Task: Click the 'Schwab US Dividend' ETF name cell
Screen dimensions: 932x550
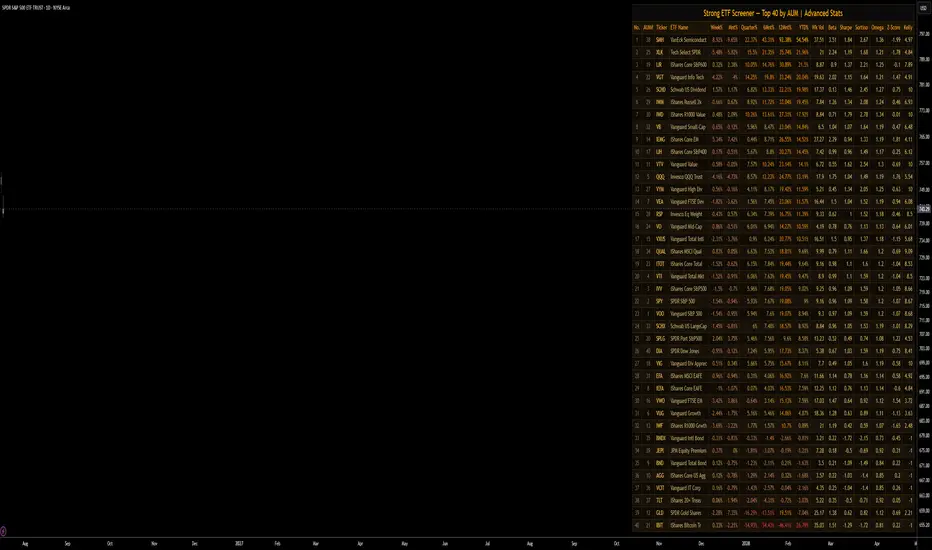Action: (x=688, y=90)
